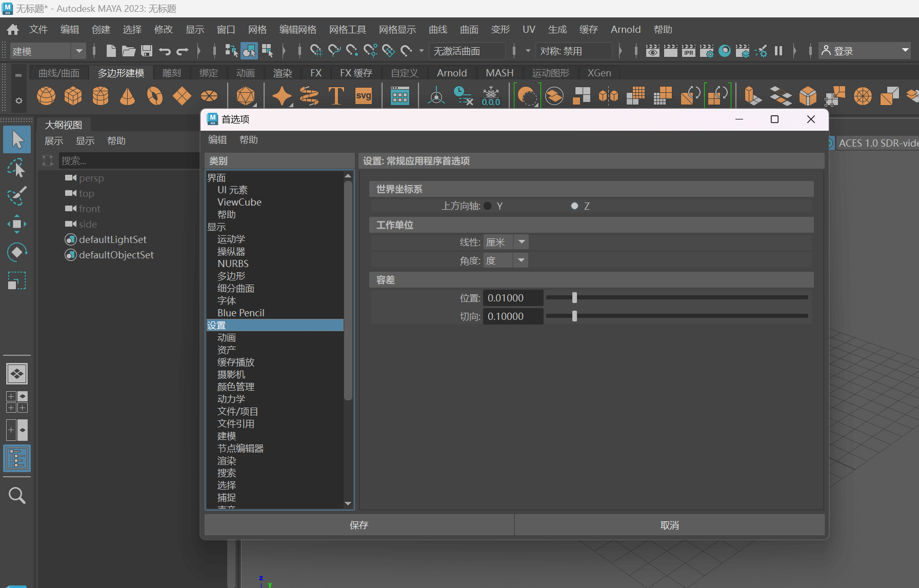Image resolution: width=919 pixels, height=588 pixels.
Task: Click the New Scene icon
Action: (111, 51)
